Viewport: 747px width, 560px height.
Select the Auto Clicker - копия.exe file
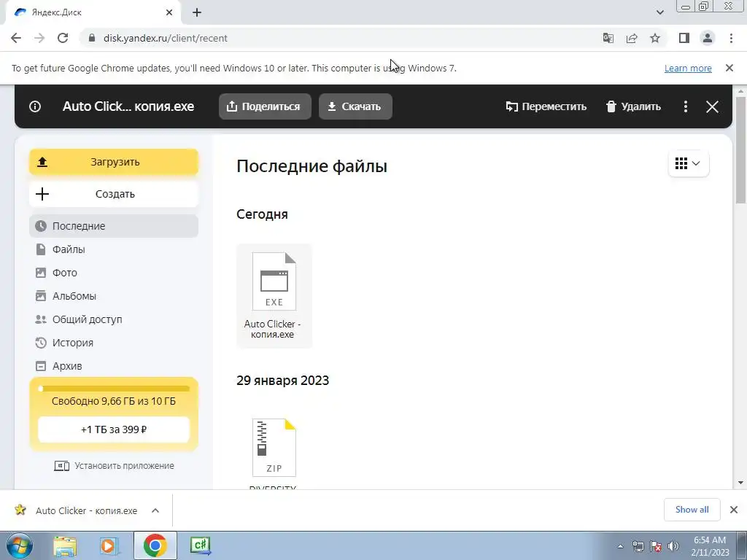[x=274, y=296]
